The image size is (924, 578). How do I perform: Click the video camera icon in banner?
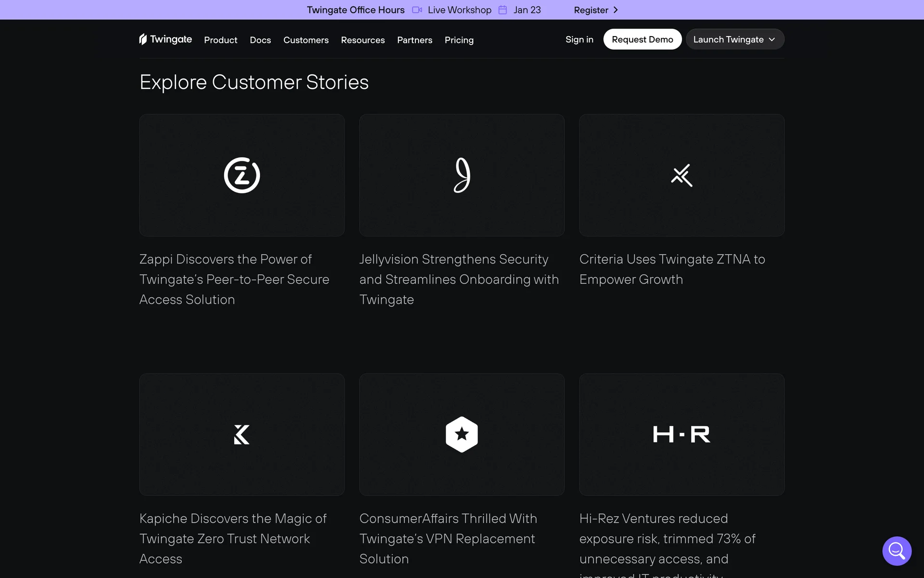coord(417,10)
